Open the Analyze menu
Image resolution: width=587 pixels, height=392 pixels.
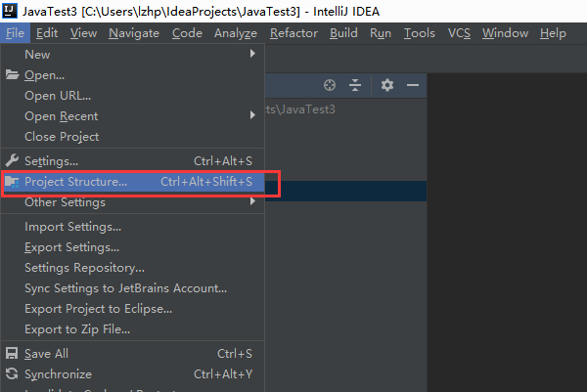point(236,33)
